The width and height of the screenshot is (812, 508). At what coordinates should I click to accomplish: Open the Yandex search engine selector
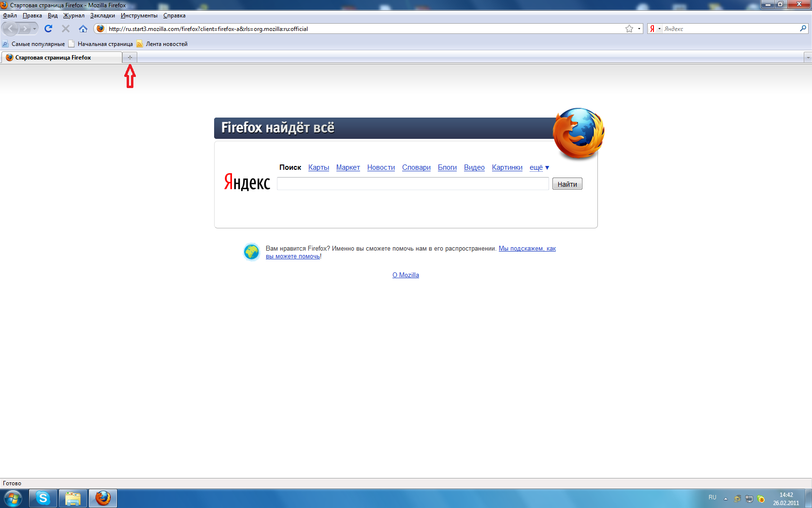655,29
